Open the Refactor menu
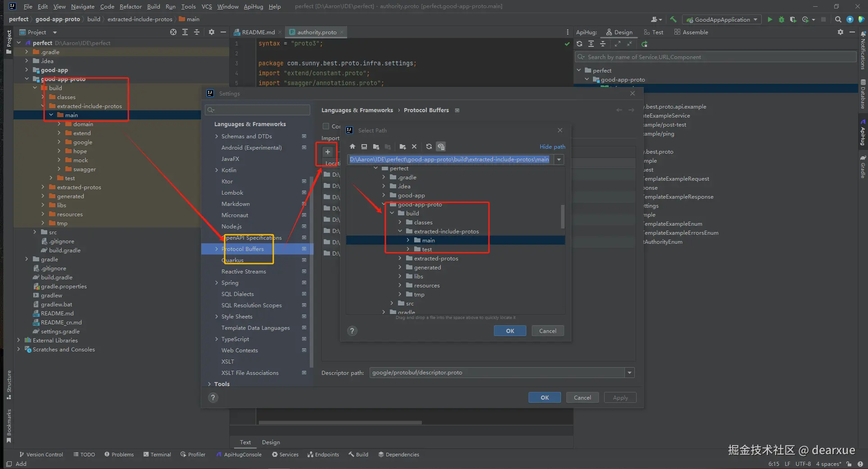The height and width of the screenshot is (469, 868). (x=131, y=6)
